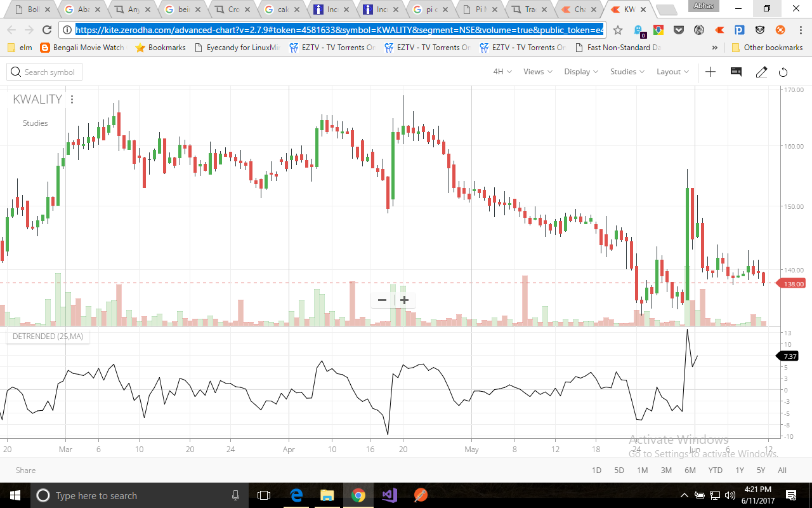Open File Explorer from taskbar

[x=327, y=495]
